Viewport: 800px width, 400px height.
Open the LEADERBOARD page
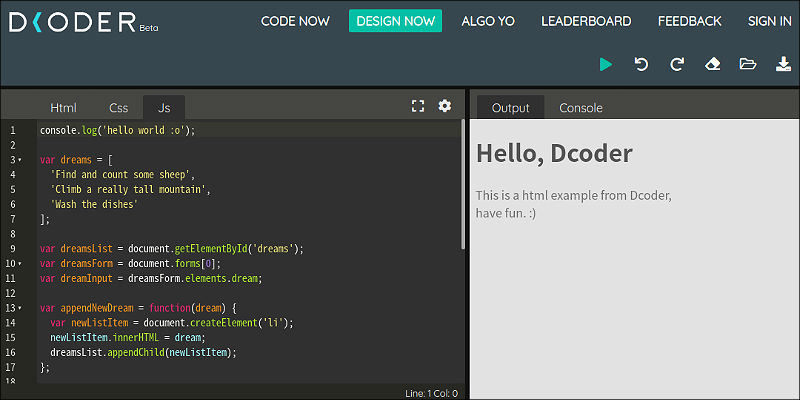click(586, 21)
